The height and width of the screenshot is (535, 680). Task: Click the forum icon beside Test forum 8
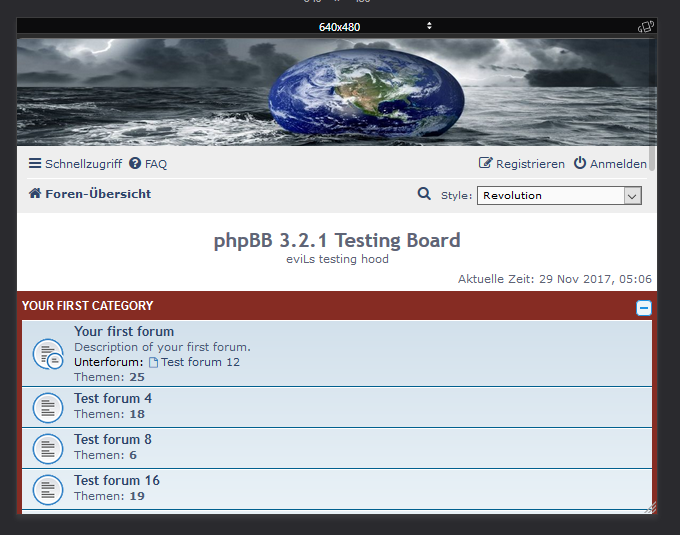tap(48, 448)
